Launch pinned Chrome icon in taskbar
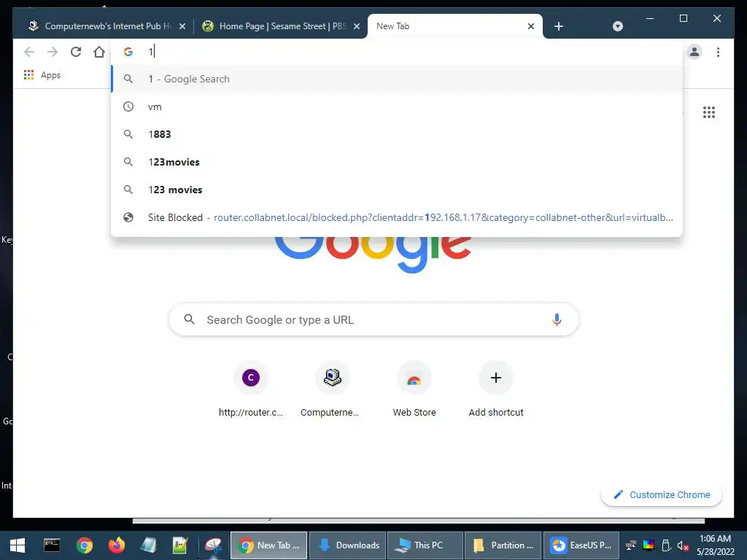Image resolution: width=747 pixels, height=560 pixels. click(x=85, y=545)
